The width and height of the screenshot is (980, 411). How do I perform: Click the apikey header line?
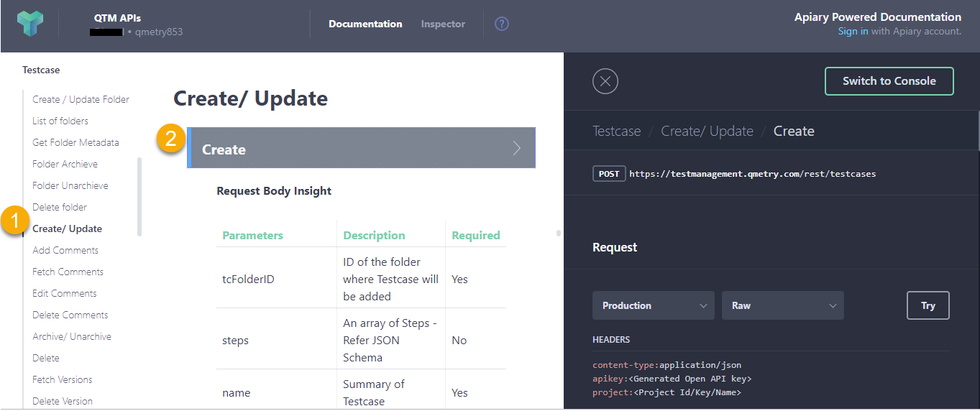point(672,379)
